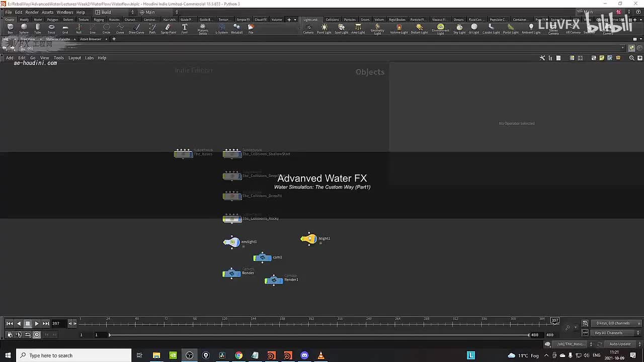Add a Geometry Light from the shelf
Viewport: 644px width, 362px height.
tap(377, 29)
